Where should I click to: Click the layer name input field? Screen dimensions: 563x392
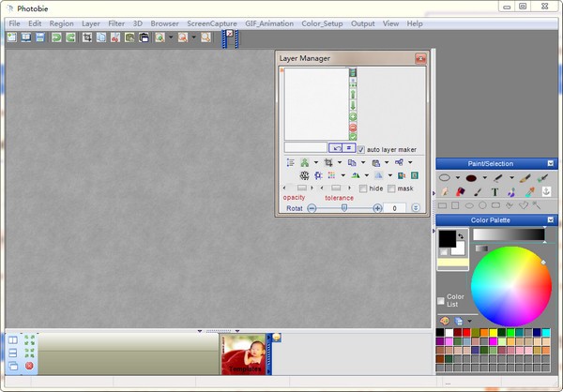[306, 147]
